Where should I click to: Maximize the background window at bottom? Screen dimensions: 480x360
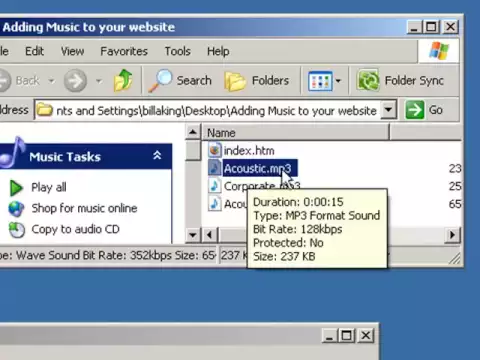click(x=347, y=335)
